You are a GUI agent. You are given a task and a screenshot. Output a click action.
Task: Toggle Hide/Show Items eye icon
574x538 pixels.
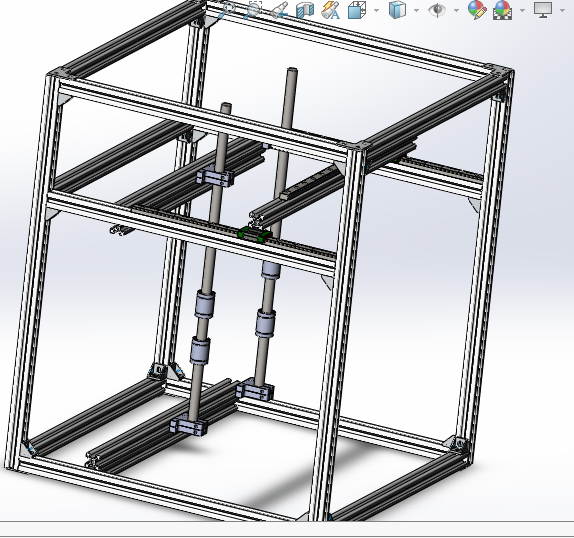point(437,10)
